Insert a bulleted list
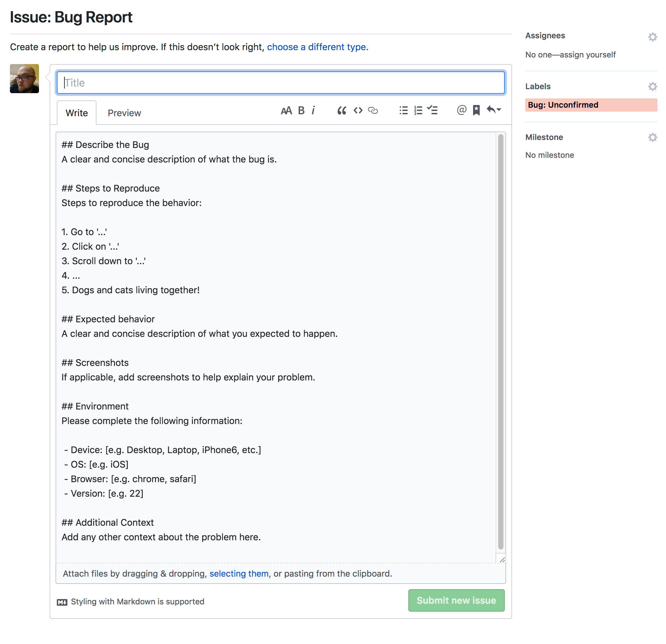This screenshot has height=644, width=666. pyautogui.click(x=403, y=110)
